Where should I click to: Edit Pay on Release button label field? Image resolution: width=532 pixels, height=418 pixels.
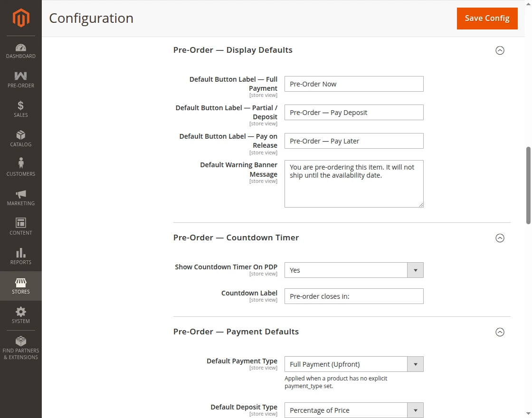354,141
